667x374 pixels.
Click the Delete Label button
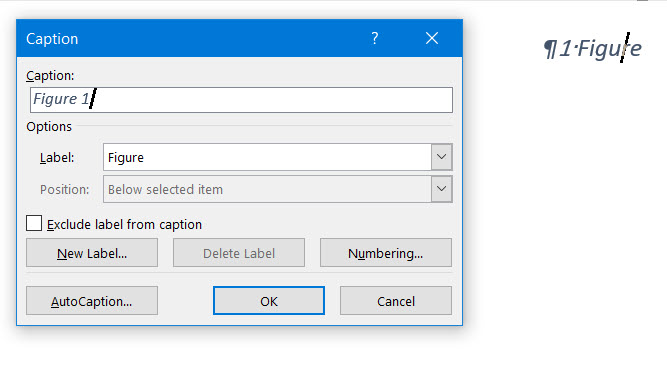pyautogui.click(x=239, y=253)
